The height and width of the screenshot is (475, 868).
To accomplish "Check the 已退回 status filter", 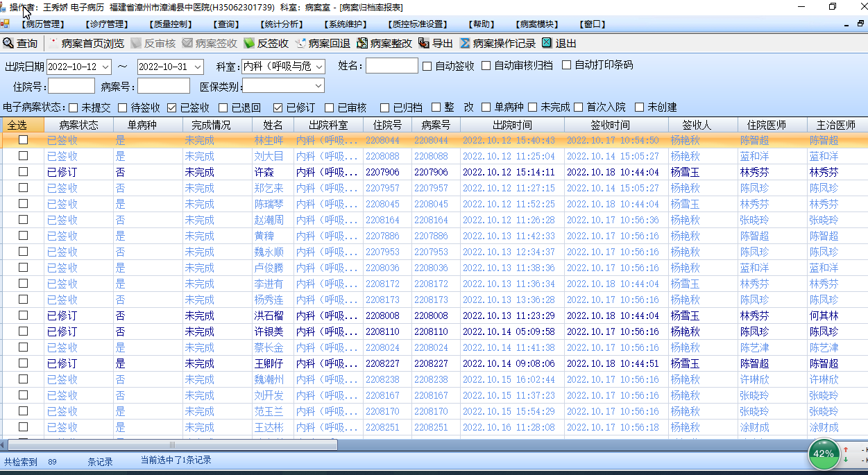I will click(x=223, y=107).
